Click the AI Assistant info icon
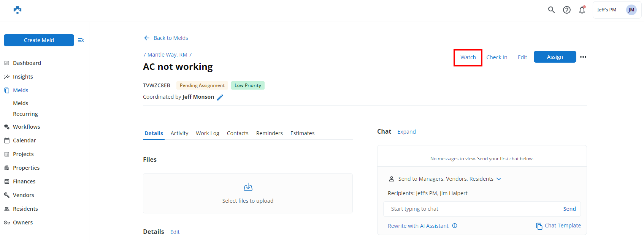 point(455,226)
